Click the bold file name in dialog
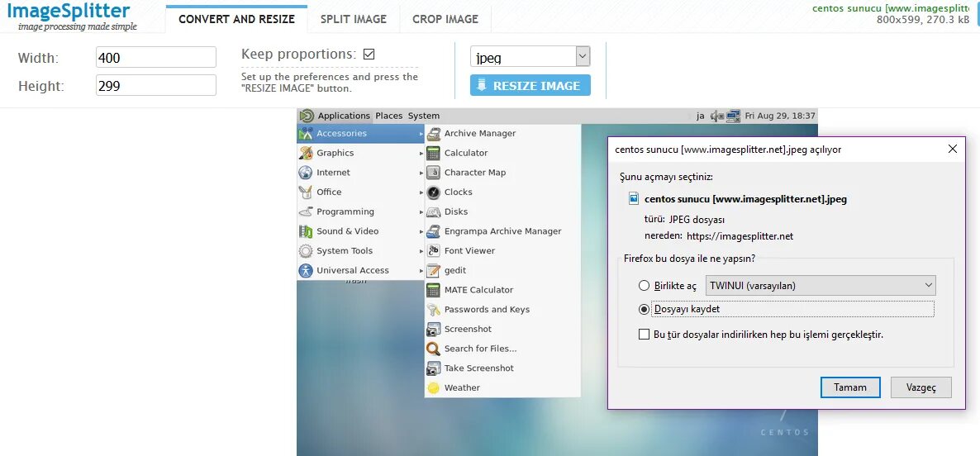This screenshot has height=456, width=980. [x=745, y=199]
